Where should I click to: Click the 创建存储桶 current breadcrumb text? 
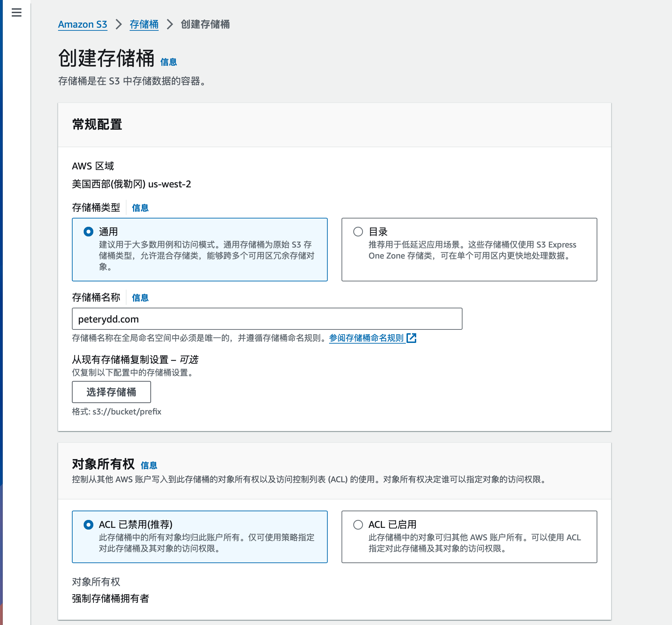pyautogui.click(x=205, y=24)
